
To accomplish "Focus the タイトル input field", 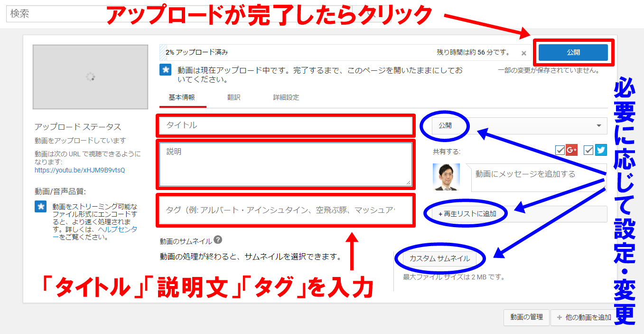I will (286, 125).
